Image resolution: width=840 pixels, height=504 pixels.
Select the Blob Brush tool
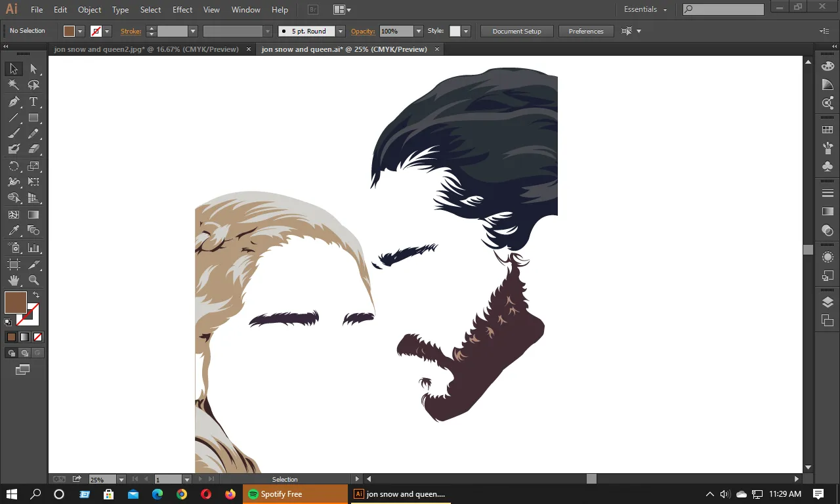13,150
